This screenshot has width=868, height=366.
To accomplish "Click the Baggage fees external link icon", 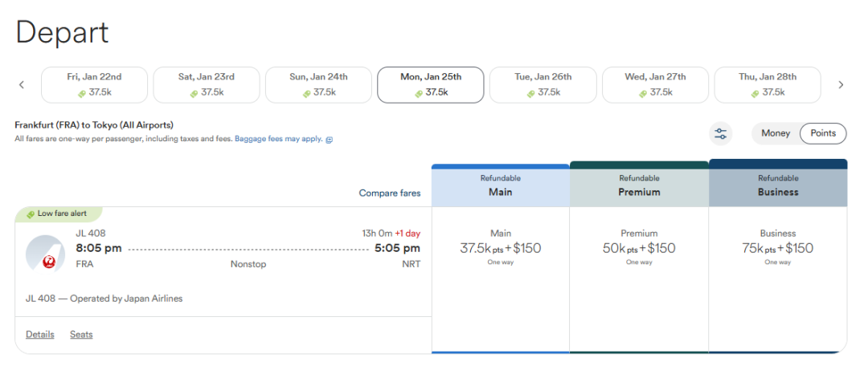I will coord(330,140).
